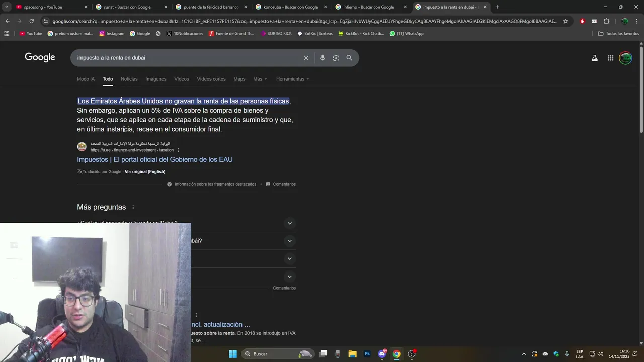This screenshot has height=362, width=644.
Task: Open the SORTEO KICK bookmark
Action: point(276,34)
